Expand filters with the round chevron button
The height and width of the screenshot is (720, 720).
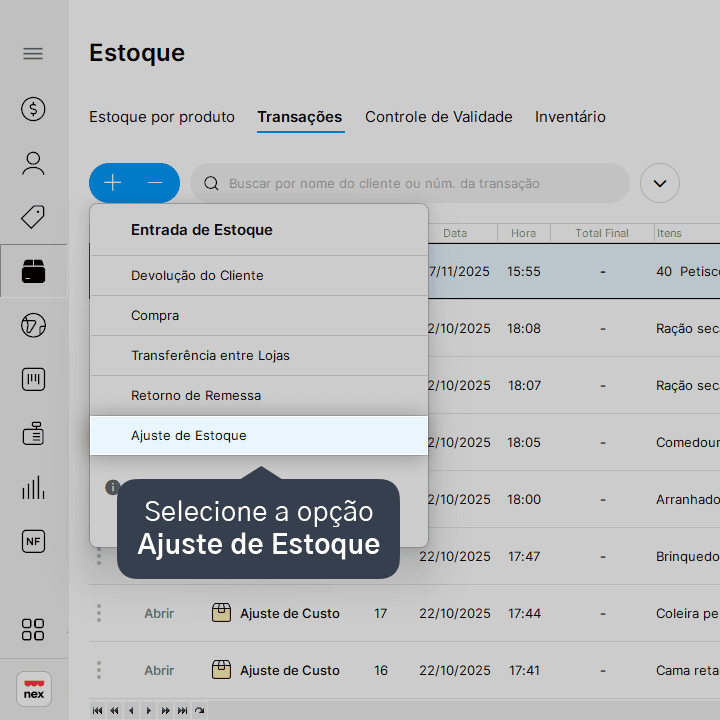coord(660,183)
